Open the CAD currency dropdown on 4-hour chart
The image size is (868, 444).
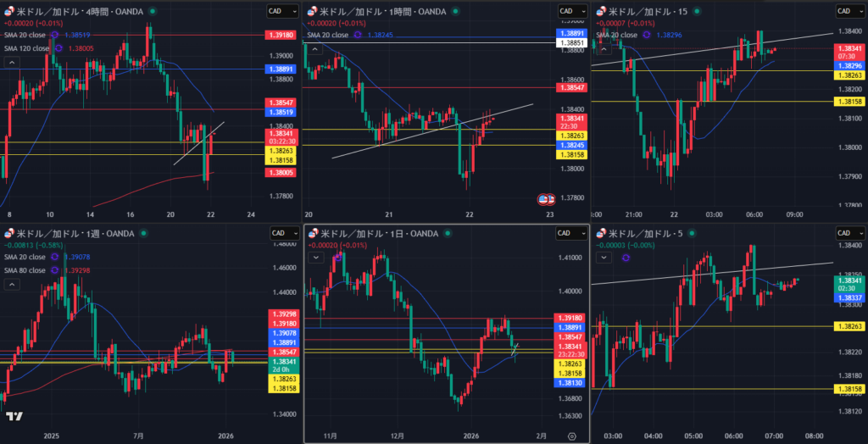point(281,11)
